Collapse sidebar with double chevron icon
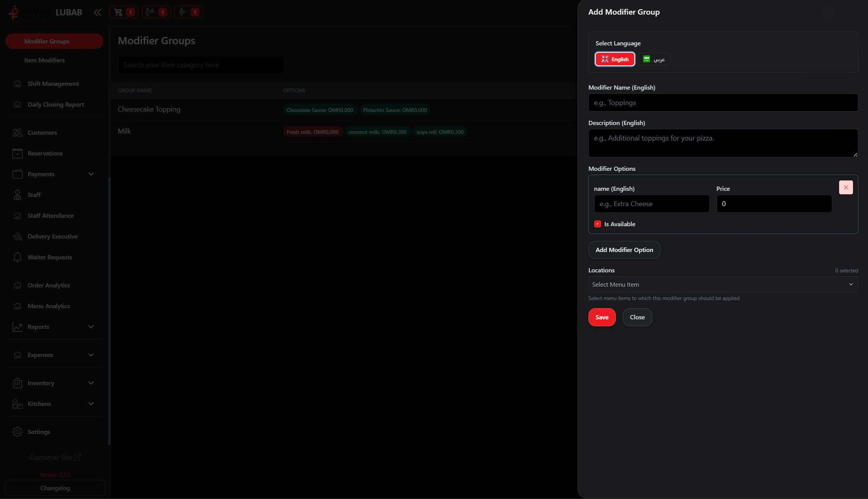Screen dimensions: 868x499 pos(97,12)
